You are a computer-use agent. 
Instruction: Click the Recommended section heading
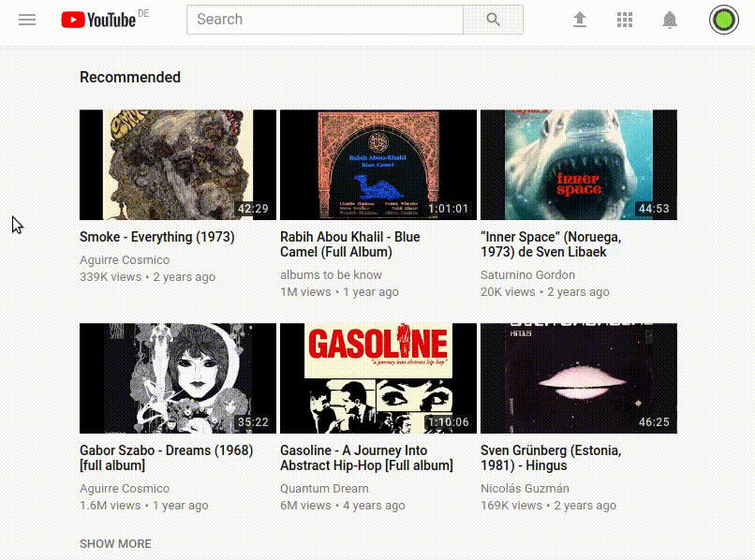[x=130, y=77]
